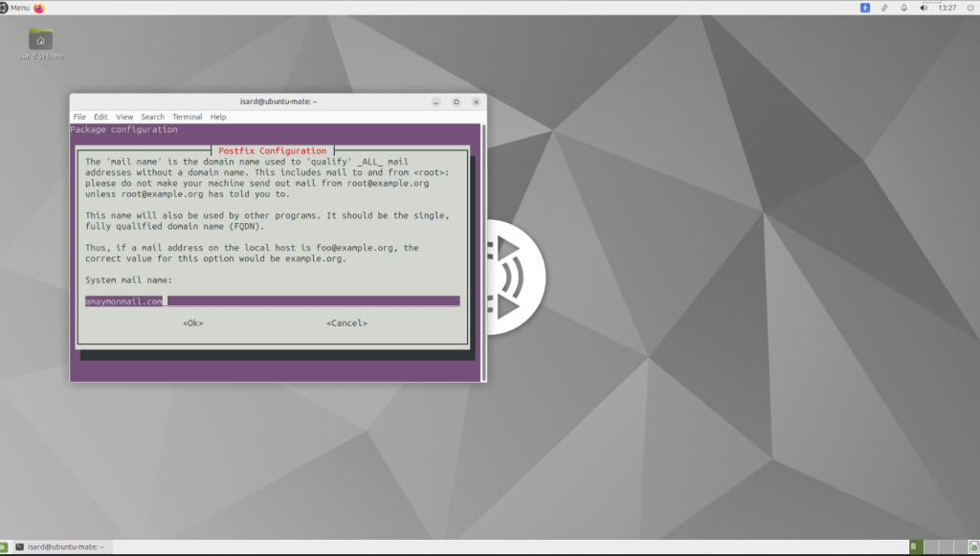The width and height of the screenshot is (980, 556).
Task: Open the terminal Help menu
Action: click(x=218, y=117)
